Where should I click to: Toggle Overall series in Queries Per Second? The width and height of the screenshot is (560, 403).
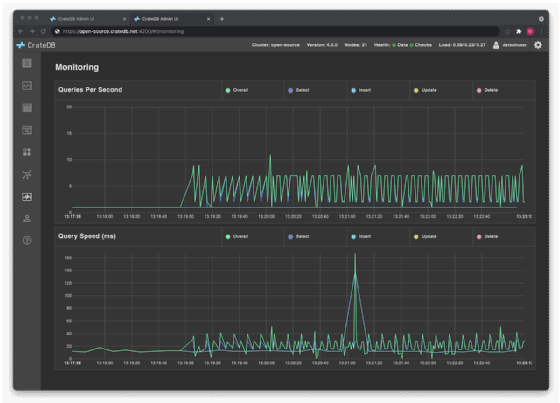pyautogui.click(x=237, y=90)
